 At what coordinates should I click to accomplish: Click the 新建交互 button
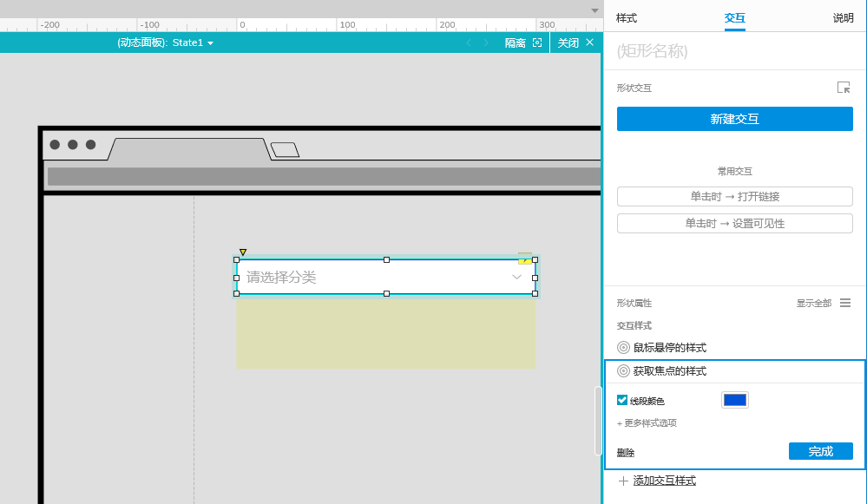tap(735, 119)
